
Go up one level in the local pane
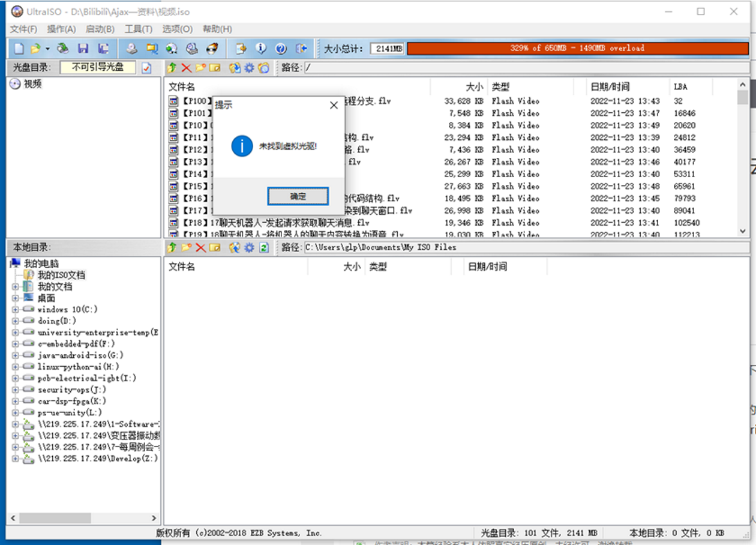coord(172,247)
